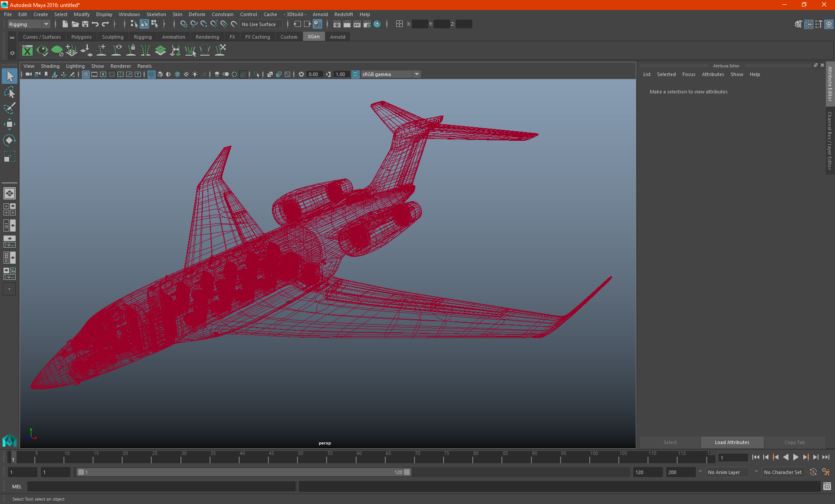Click the XGen add guides icon
Viewport: 835px width, 504px height.
[101, 51]
